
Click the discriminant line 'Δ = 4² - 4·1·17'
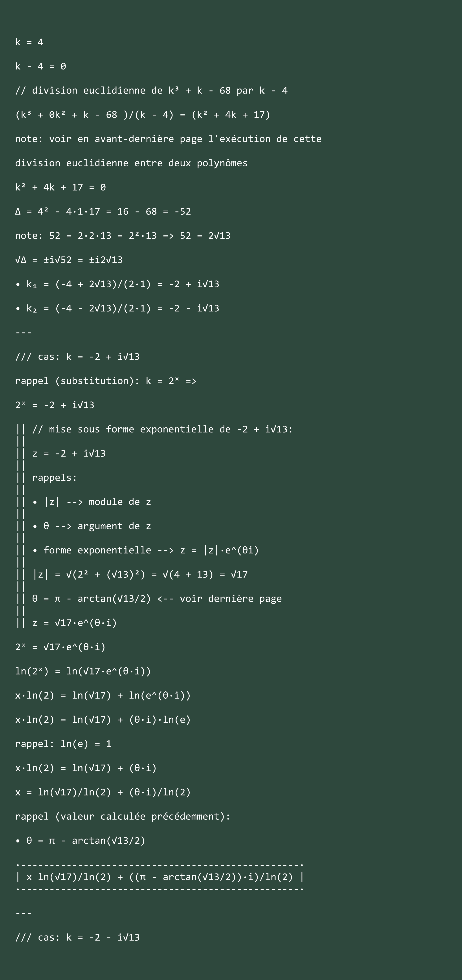[x=103, y=212]
